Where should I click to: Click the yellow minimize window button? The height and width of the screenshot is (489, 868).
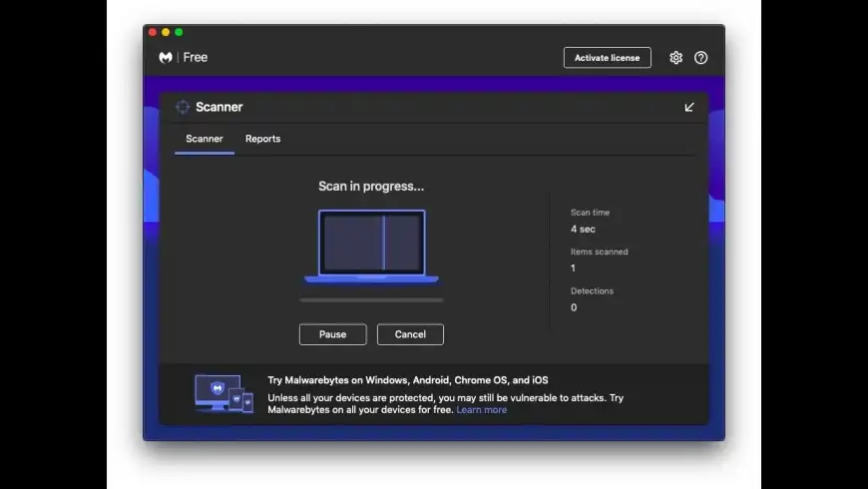click(x=166, y=32)
